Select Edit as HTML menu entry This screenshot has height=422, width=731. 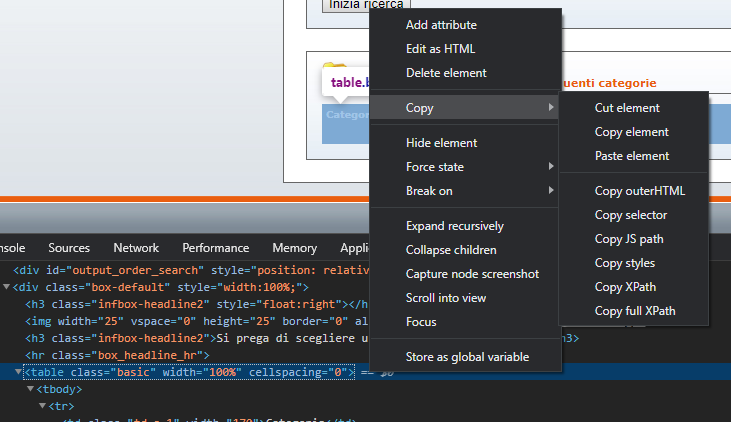click(x=465, y=49)
